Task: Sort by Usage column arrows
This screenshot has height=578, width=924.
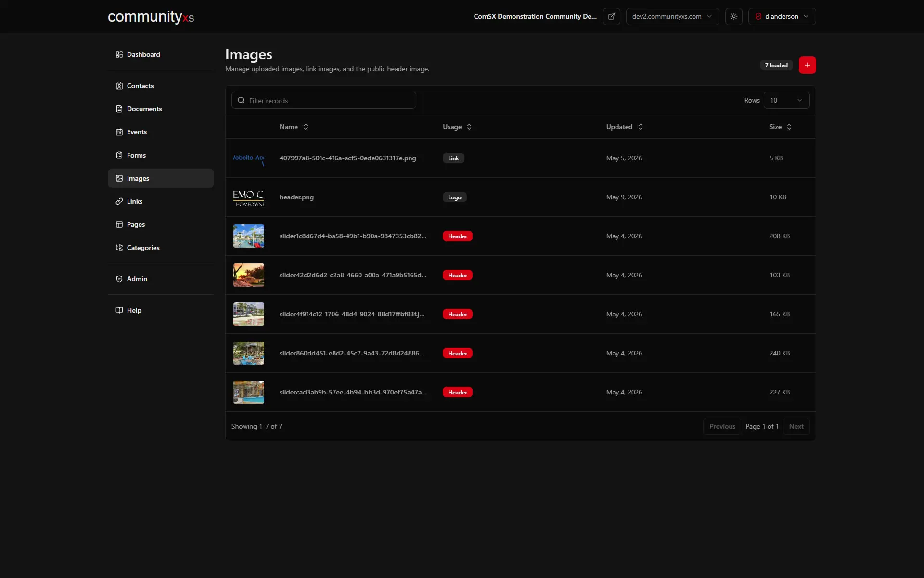Action: (469, 127)
